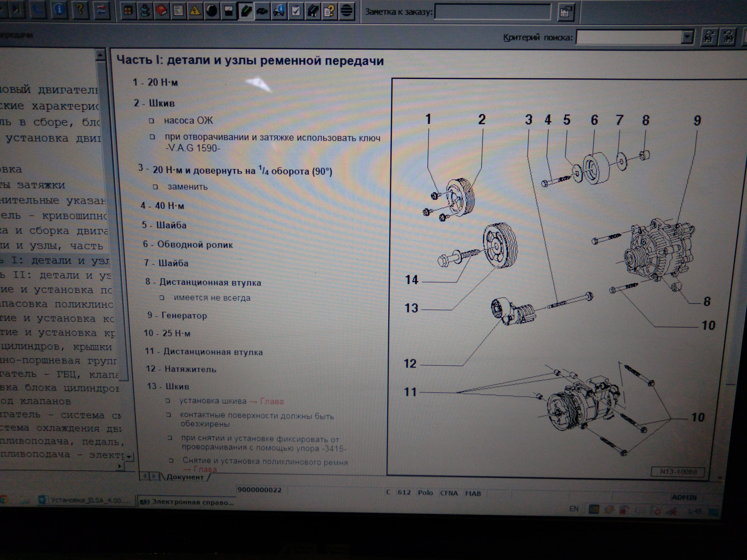
Task: Select the Документ tab at the bottom
Action: point(185,477)
